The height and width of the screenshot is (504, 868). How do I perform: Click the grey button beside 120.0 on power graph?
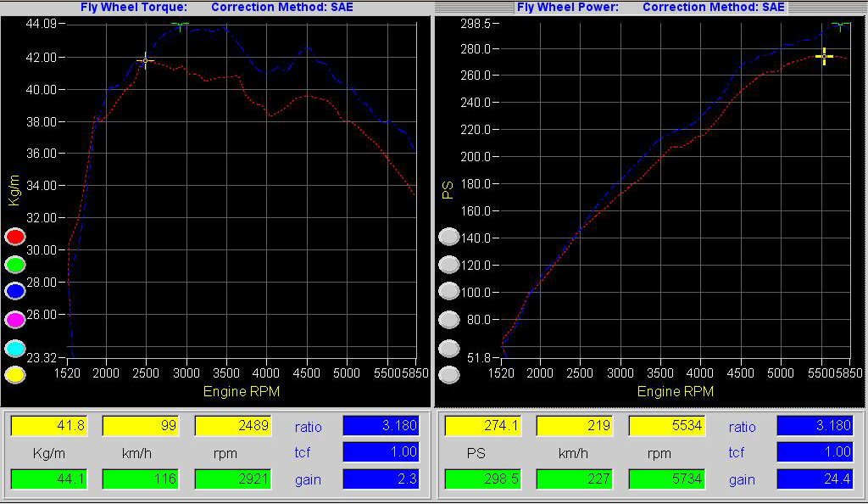pyautogui.click(x=449, y=265)
